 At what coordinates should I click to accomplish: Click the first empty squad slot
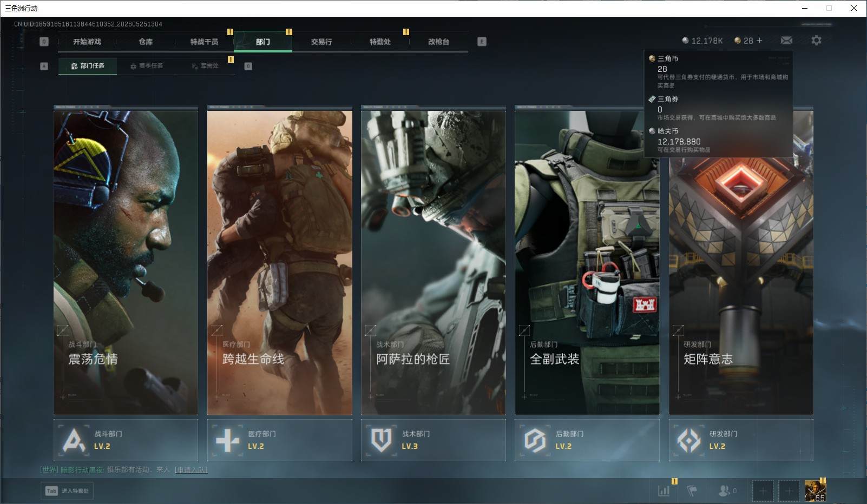coord(763,491)
